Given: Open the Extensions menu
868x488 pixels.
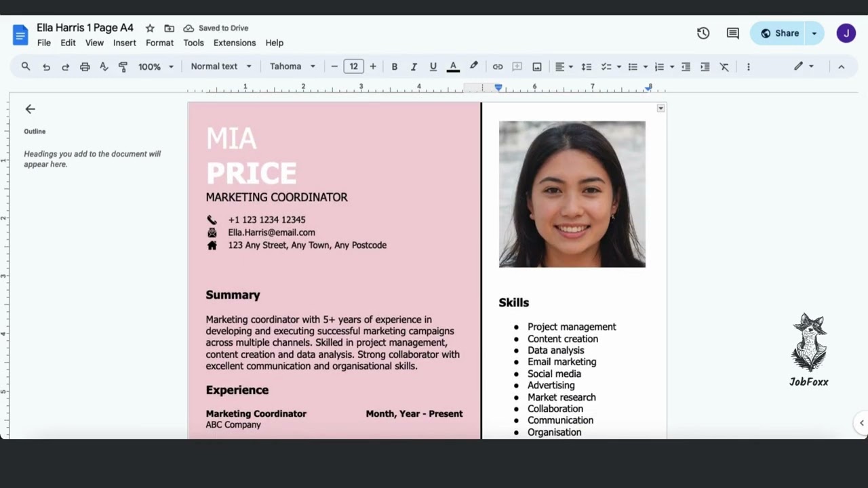Looking at the screenshot, I should click(235, 43).
